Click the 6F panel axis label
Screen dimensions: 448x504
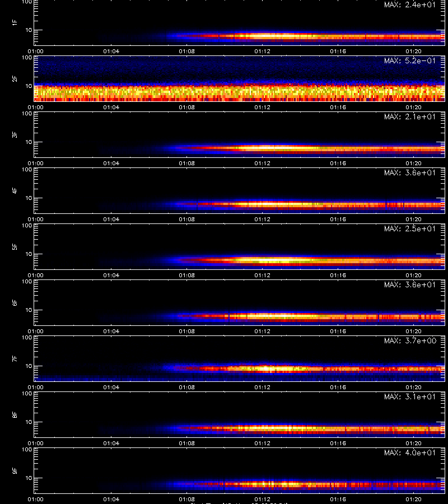pos(15,303)
